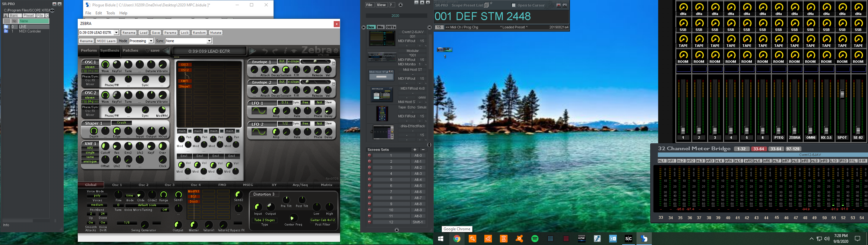Open the Tools menu in Plogue Bidule
Image resolution: width=868 pixels, height=245 pixels.
(110, 13)
